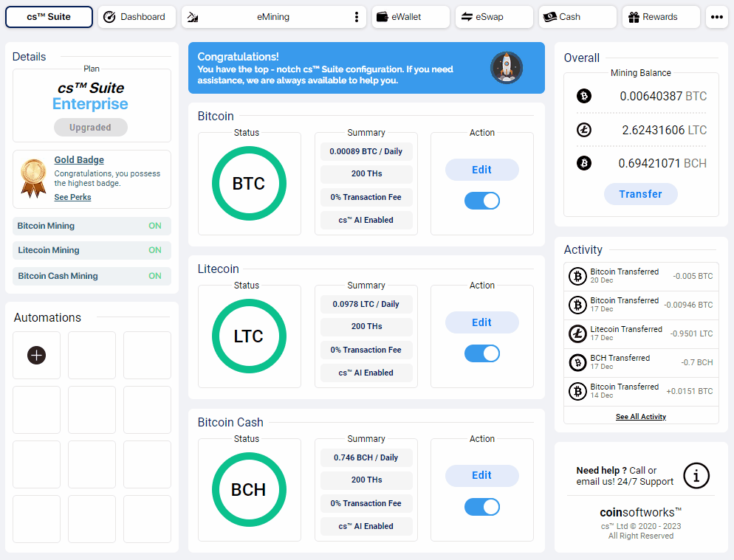Add a new automation with plus icon
Viewport: 734px width, 560px height.
(x=36, y=355)
